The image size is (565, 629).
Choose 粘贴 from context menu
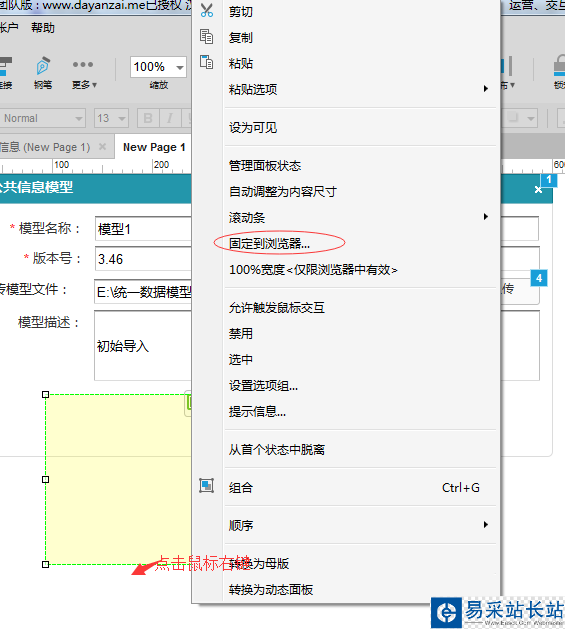coord(346,63)
